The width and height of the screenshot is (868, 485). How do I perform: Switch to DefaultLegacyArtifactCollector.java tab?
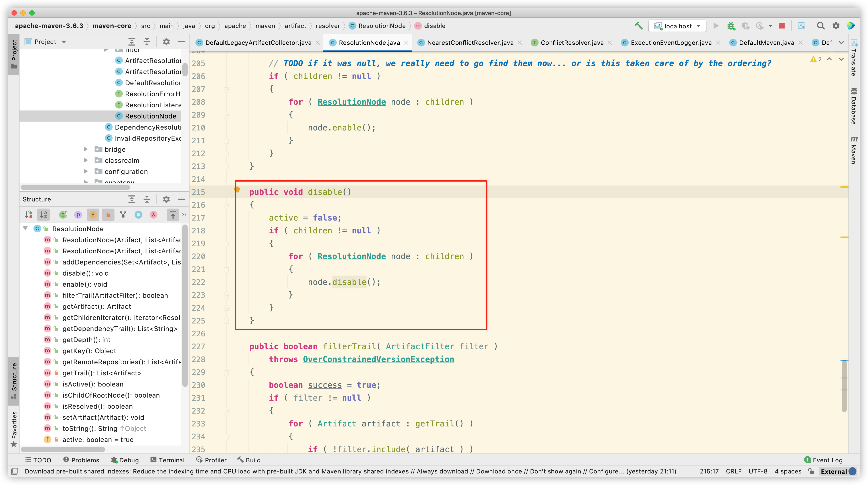(x=258, y=42)
